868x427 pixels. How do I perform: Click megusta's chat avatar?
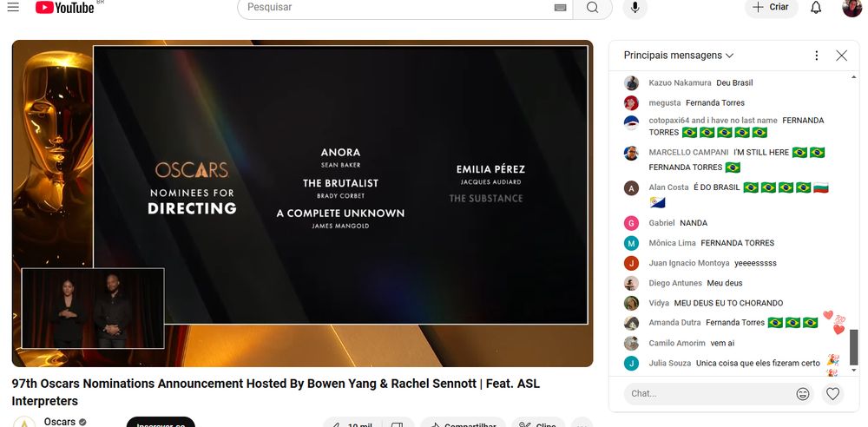pyautogui.click(x=632, y=103)
